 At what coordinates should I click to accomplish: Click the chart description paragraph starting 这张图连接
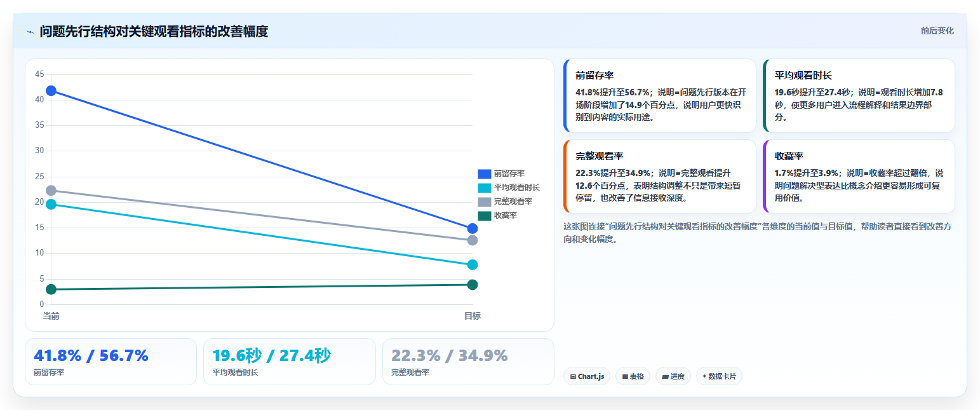[x=758, y=233]
